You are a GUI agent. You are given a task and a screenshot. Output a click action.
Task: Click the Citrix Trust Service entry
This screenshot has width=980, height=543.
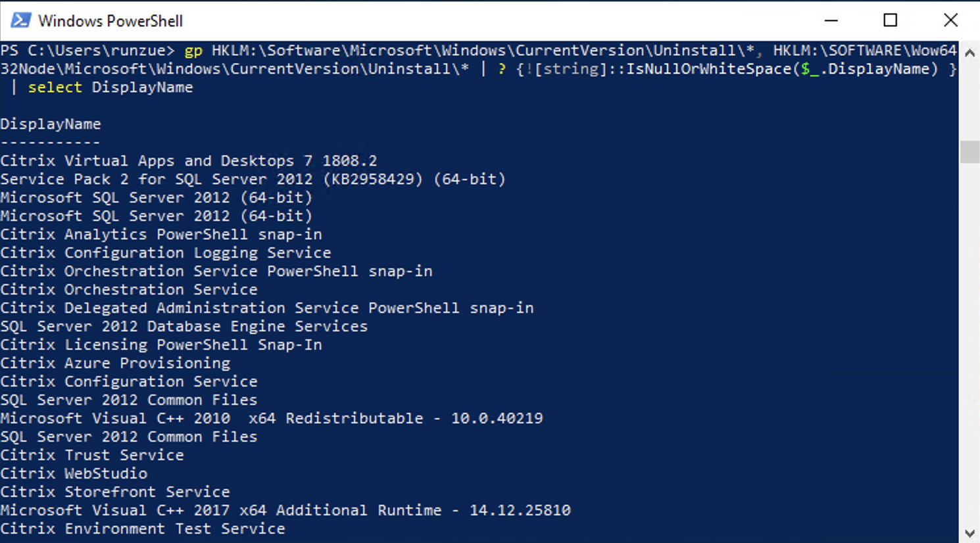(92, 455)
